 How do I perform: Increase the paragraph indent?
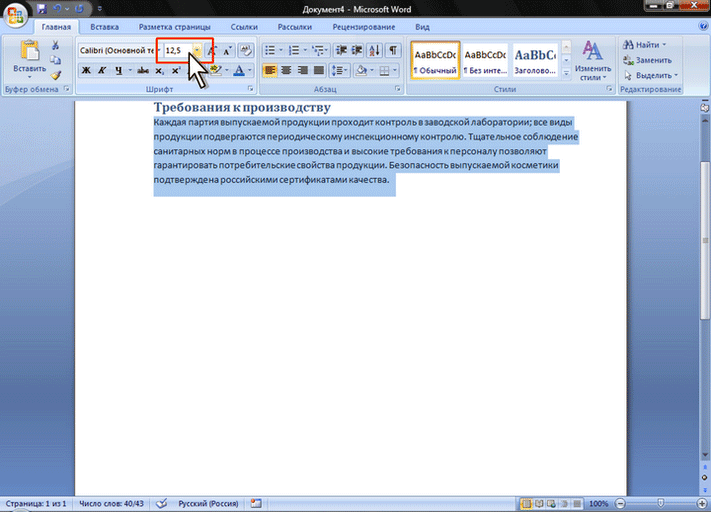[x=357, y=50]
